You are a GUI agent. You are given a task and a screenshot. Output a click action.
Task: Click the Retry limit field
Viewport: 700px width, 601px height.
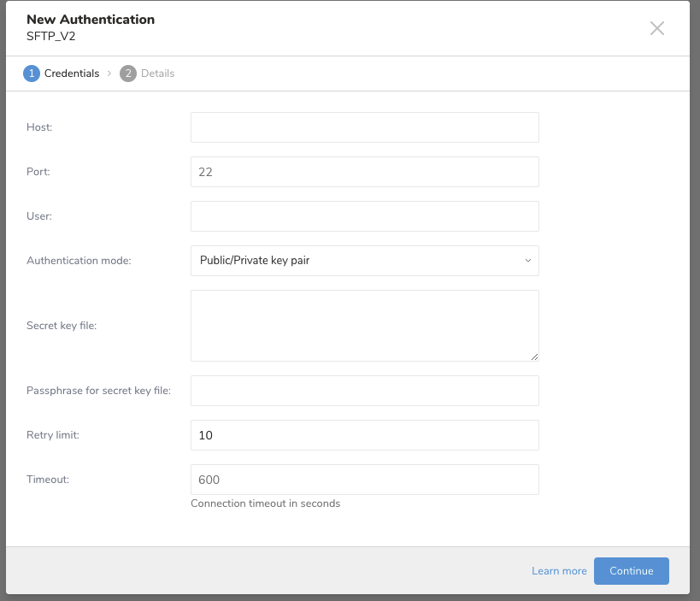(x=364, y=435)
